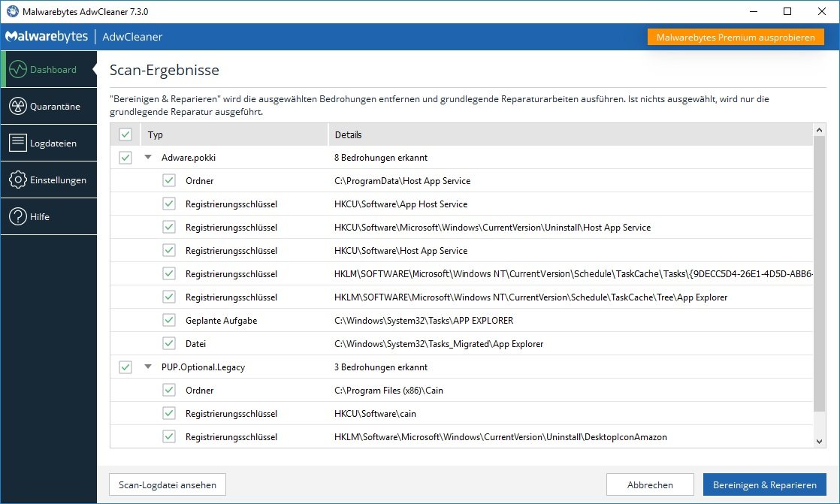This screenshot has width=840, height=504.
Task: Click the Bereinigen & Reparieren button
Action: (x=764, y=484)
